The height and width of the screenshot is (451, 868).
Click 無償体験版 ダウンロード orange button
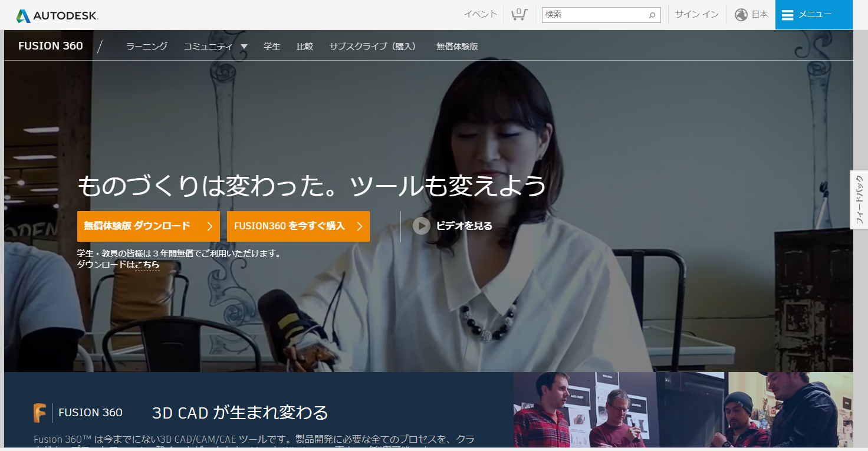[x=149, y=226]
